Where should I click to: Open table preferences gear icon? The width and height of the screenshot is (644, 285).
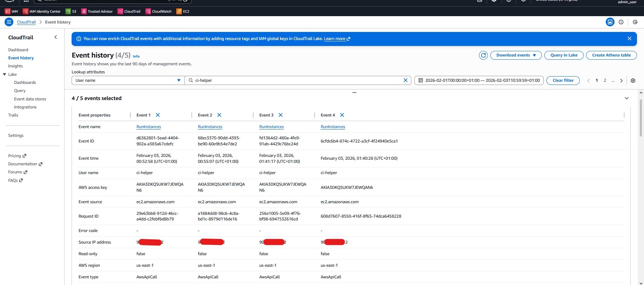click(x=633, y=80)
